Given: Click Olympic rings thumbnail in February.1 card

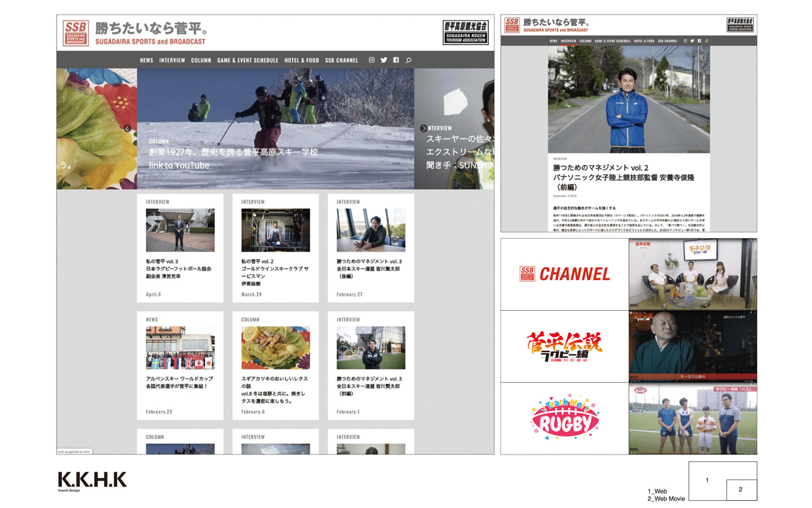Looking at the screenshot, I should [x=371, y=348].
